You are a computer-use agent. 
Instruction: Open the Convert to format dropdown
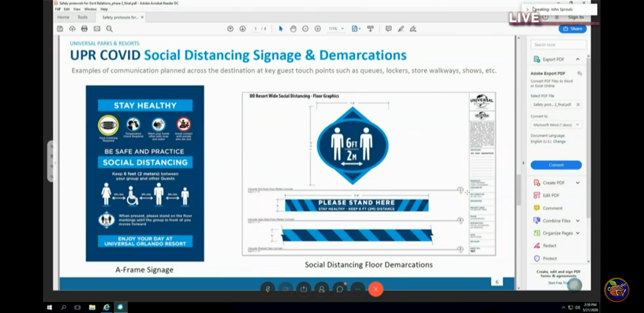tap(555, 125)
